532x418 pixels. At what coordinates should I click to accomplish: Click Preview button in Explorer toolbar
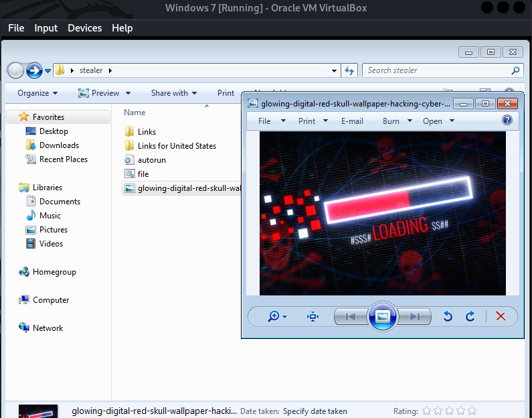tap(99, 93)
